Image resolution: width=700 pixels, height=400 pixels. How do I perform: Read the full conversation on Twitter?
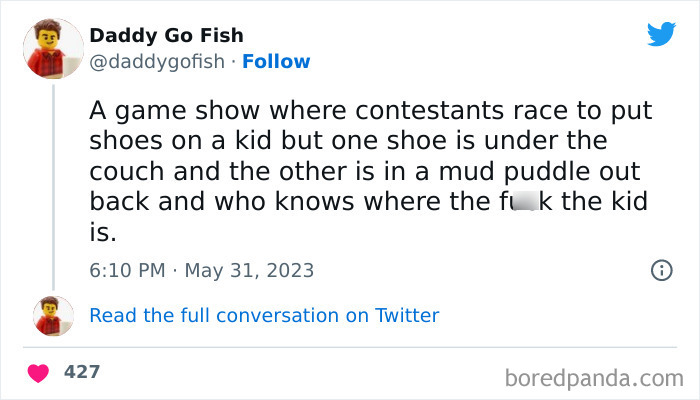click(x=264, y=315)
